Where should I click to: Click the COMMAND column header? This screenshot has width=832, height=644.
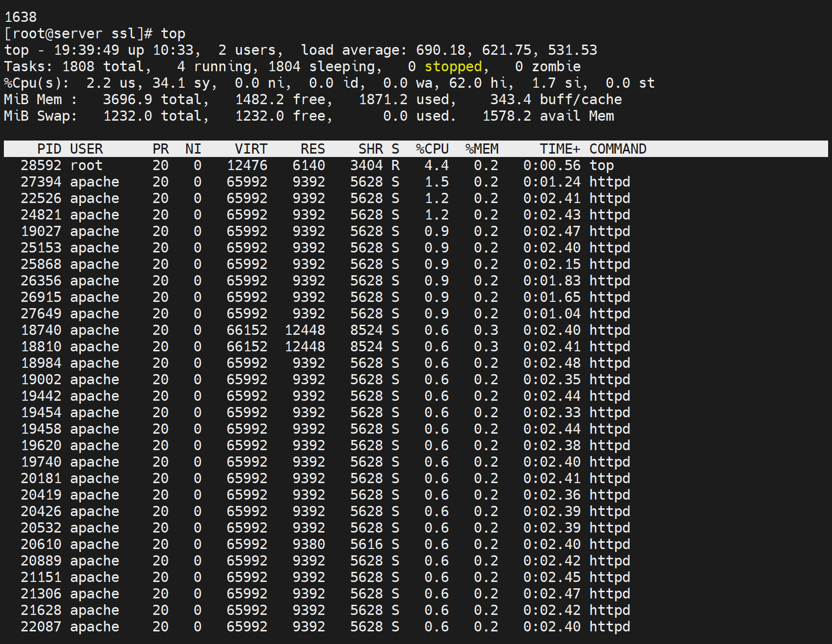coord(618,149)
